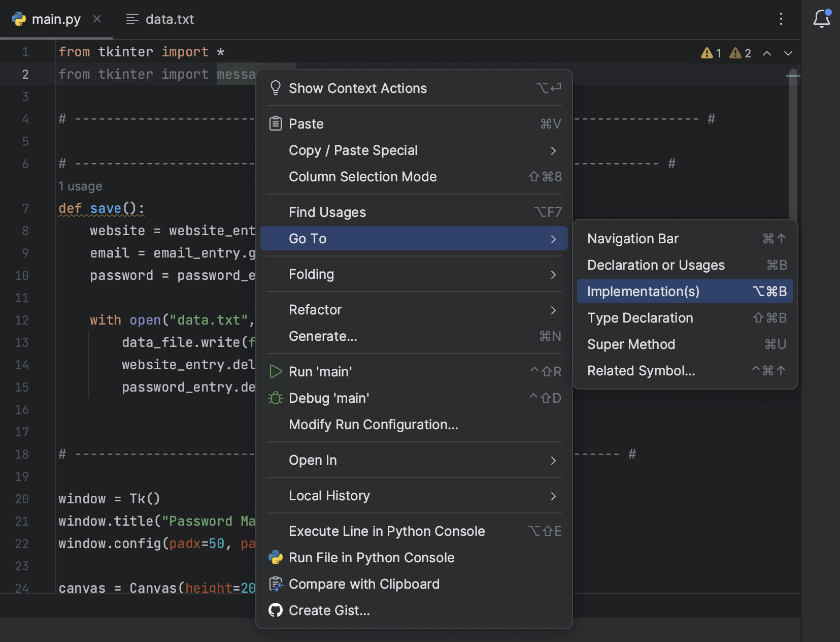This screenshot has width=840, height=642.
Task: Choose Declaration or Usages
Action: point(685,265)
